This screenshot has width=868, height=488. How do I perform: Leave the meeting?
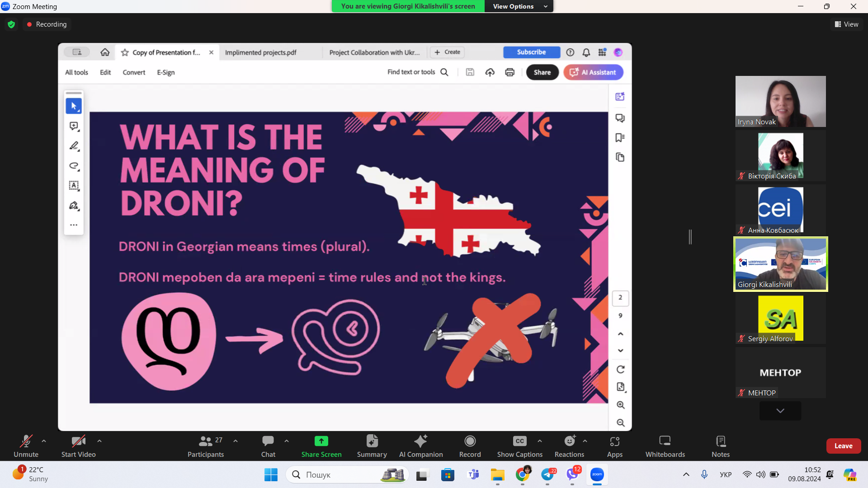tap(843, 446)
